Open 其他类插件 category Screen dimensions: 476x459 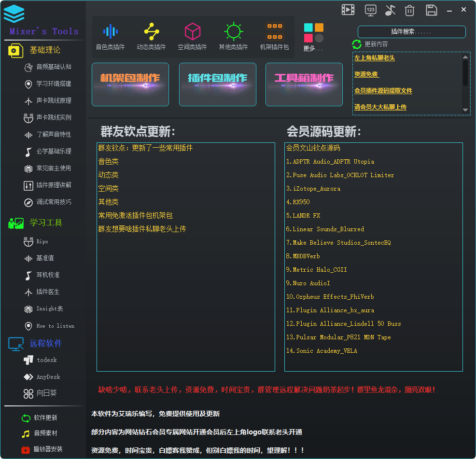[234, 36]
